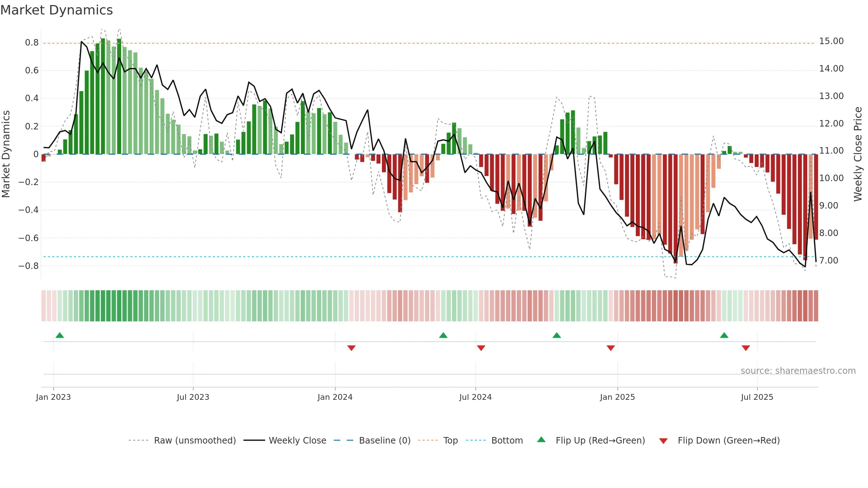Viewport: 868px width, 488px height.
Task: Click the Jan 2025 x-axis label
Action: pyautogui.click(x=618, y=397)
